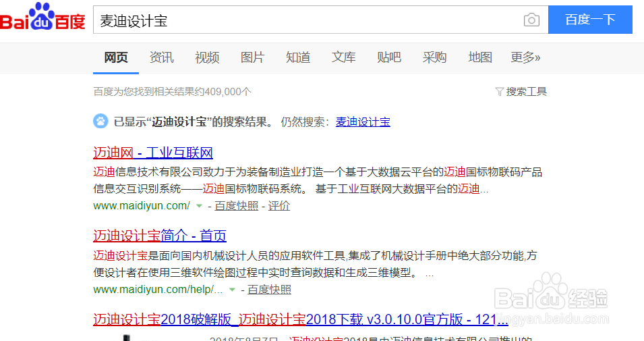
Task: Expand dropdown arrow after www.maidiyun.com/help/...
Action: pyautogui.click(x=232, y=290)
